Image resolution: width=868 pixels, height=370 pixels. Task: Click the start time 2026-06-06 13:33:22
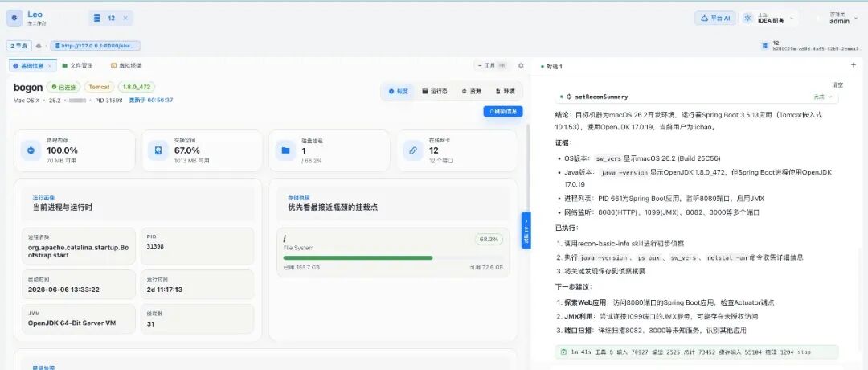[x=63, y=289]
